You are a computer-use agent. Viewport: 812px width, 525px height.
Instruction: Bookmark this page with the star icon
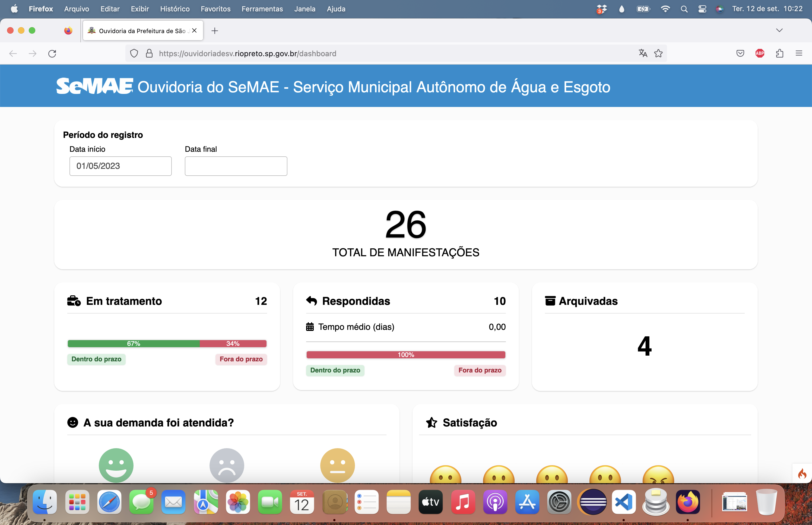(658, 53)
